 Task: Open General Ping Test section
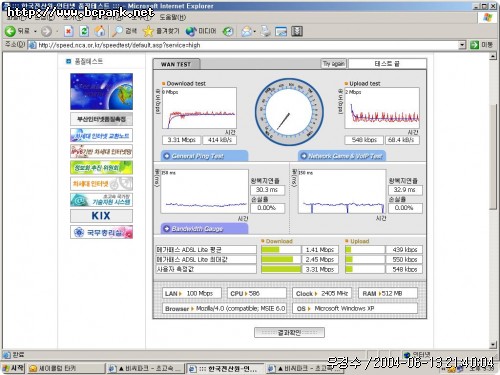tap(205, 156)
